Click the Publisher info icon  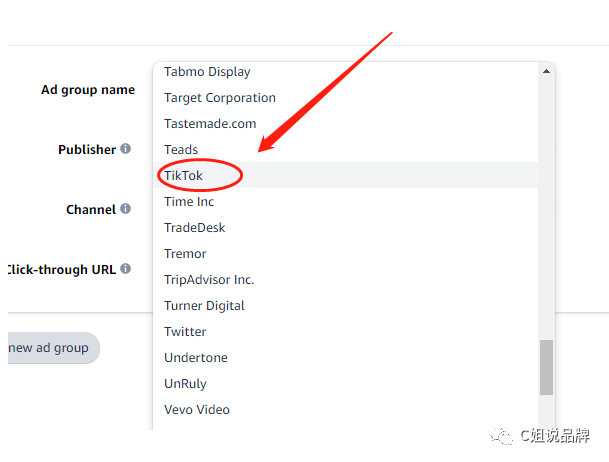click(x=125, y=149)
